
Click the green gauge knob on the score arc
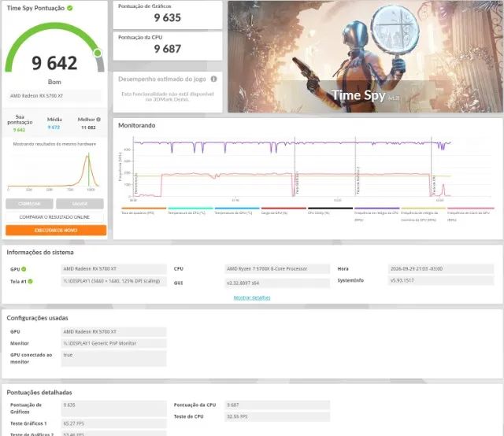coord(98,53)
